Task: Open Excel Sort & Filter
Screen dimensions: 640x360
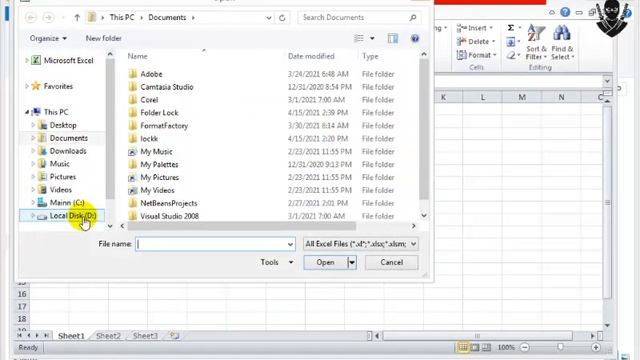Action: [536, 43]
